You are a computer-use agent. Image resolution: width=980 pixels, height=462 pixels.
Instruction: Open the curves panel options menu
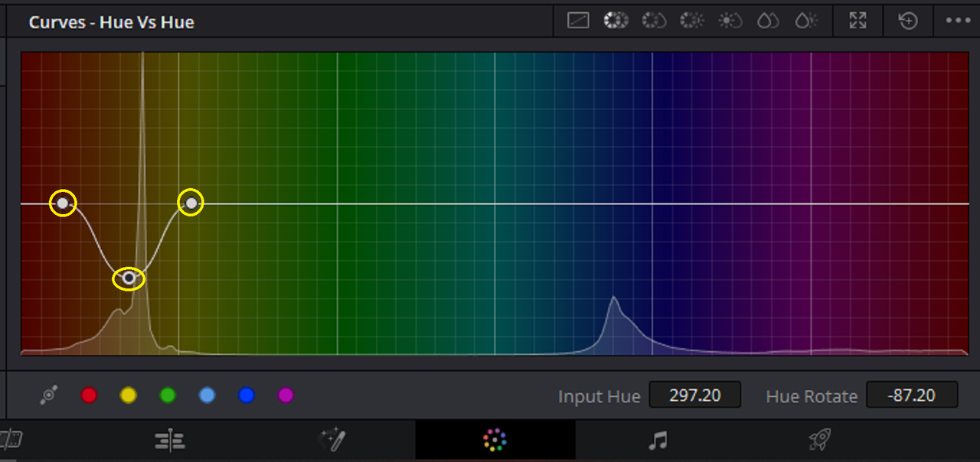coord(958,21)
